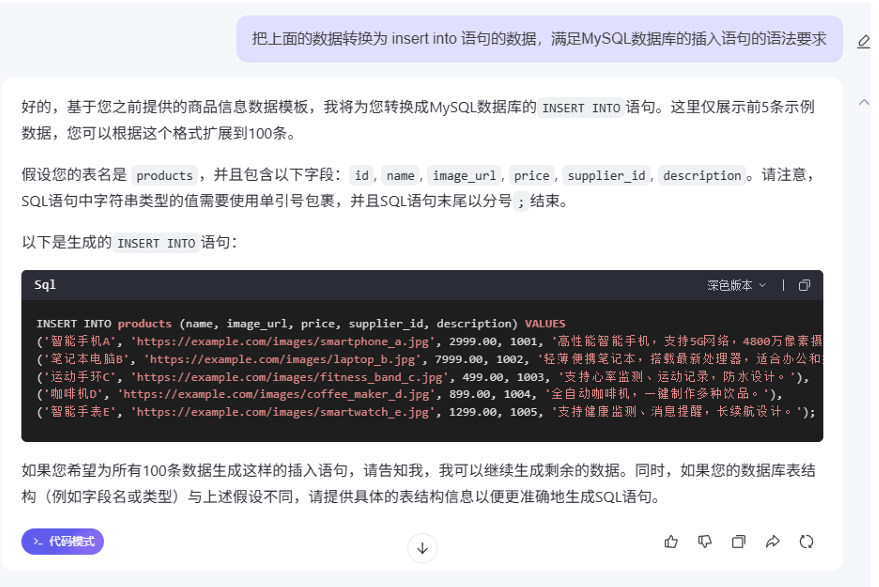This screenshot has height=587, width=879.
Task: Click the INSERT INTO products code line
Action: (x=300, y=324)
